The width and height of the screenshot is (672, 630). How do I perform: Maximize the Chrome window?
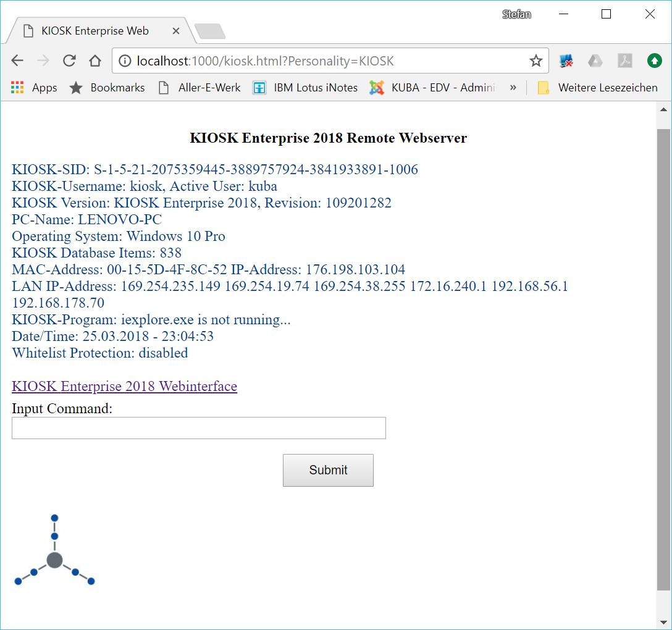(x=606, y=14)
